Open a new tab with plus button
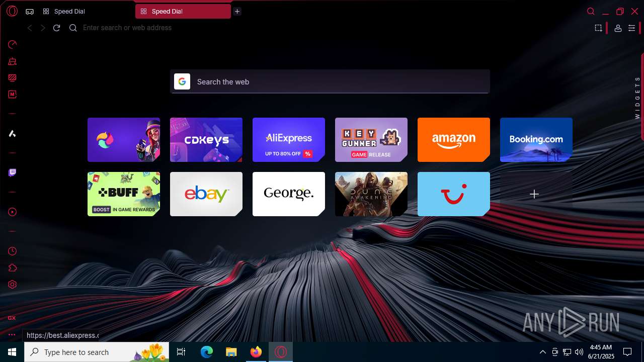644x362 pixels. [237, 12]
